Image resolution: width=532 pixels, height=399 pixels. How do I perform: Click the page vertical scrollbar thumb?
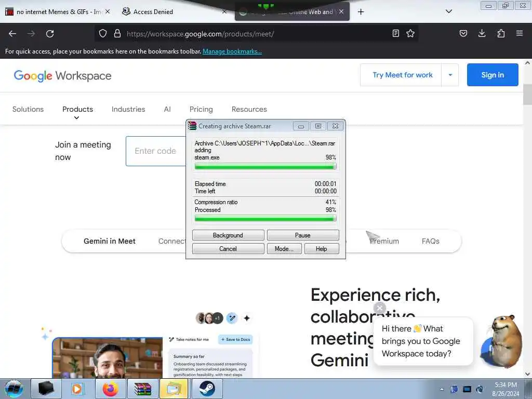point(527,95)
